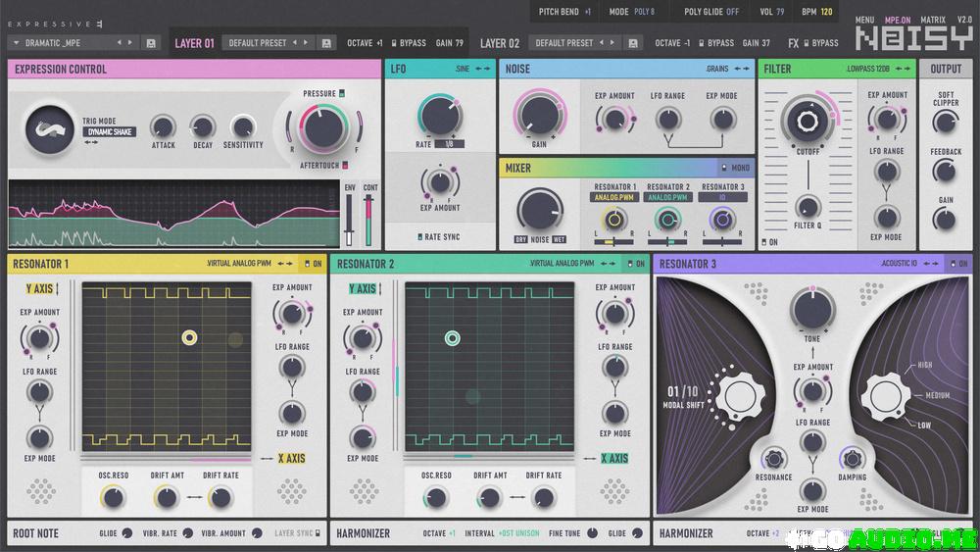Turn off Resonator 2 using ON switch
This screenshot has height=552, width=980.
click(x=628, y=264)
